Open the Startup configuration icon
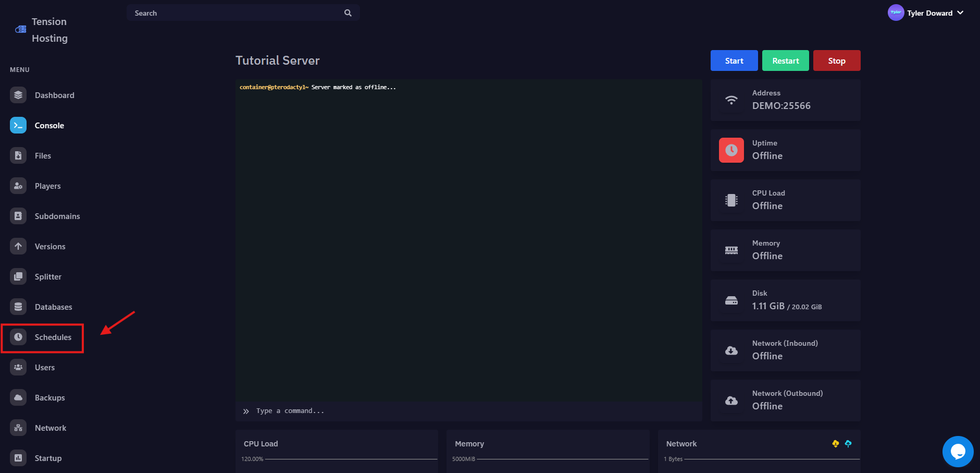 [x=18, y=458]
